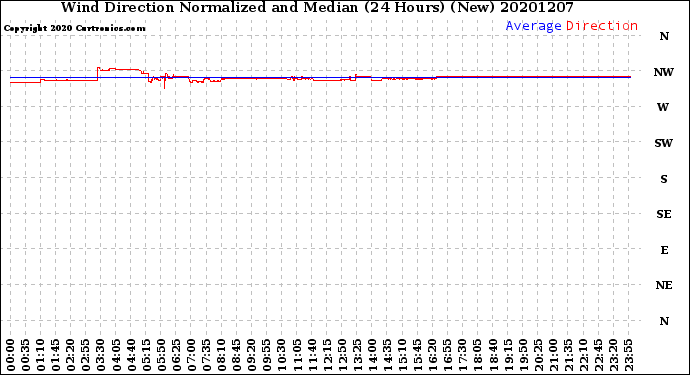
Task: Click the '23:55' time axis label
Action: 628,356
